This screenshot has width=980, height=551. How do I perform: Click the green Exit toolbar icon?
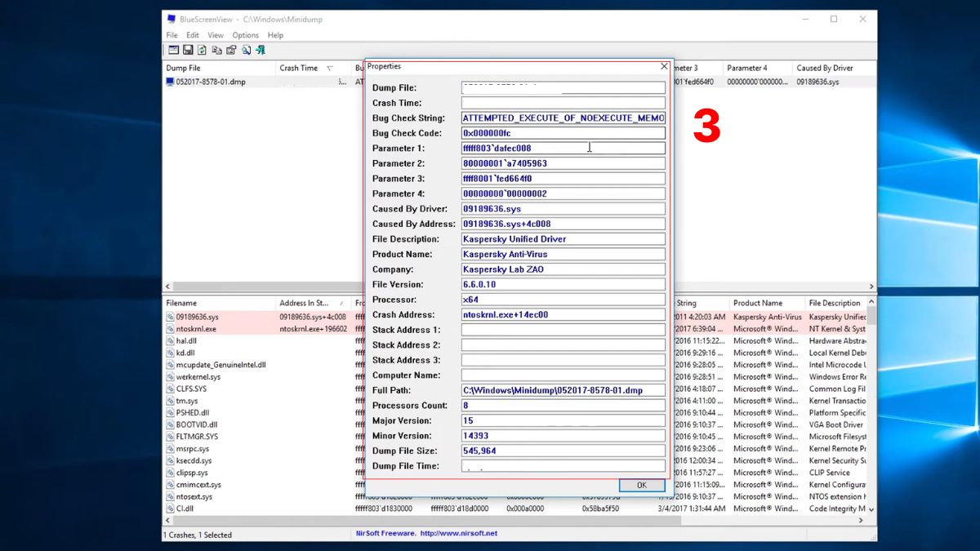261,50
